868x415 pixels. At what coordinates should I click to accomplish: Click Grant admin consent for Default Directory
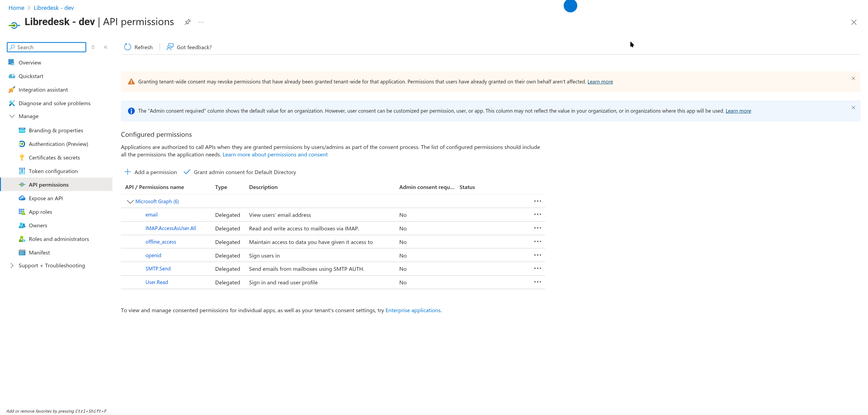pyautogui.click(x=240, y=172)
